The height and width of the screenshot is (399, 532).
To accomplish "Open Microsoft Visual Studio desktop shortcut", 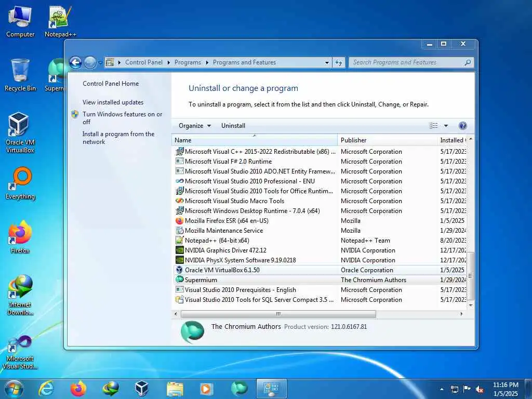I will point(20,352).
